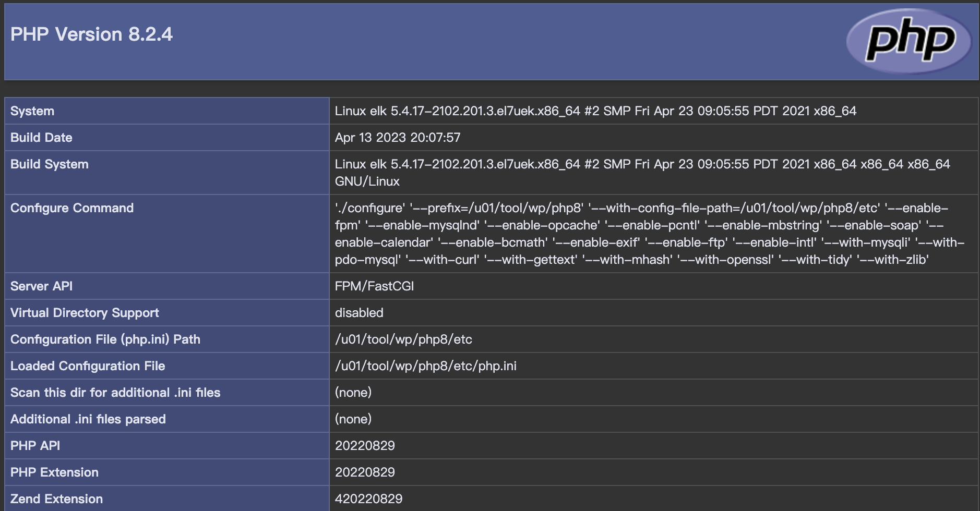This screenshot has height=511, width=980.
Task: Click the System row label
Action: tap(32, 111)
